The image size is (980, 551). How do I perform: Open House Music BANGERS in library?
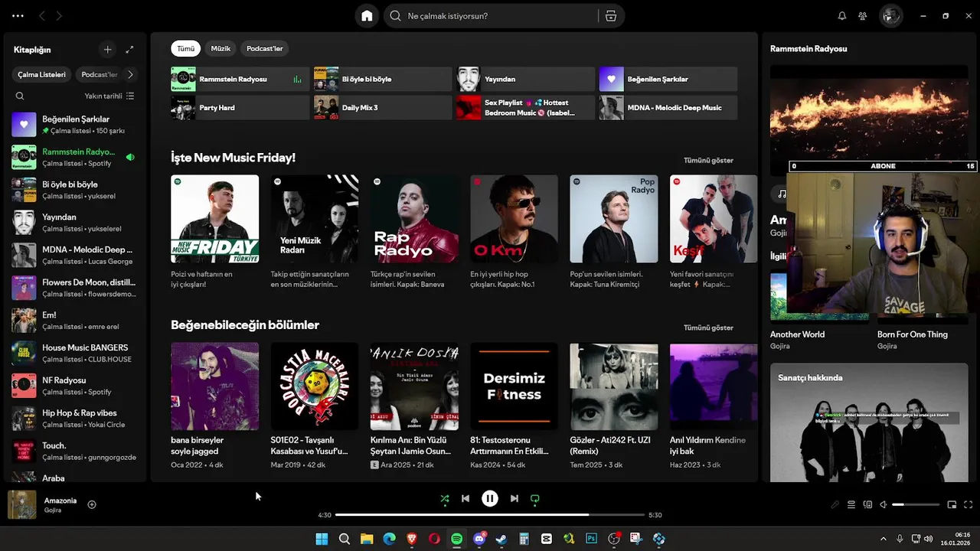75,353
